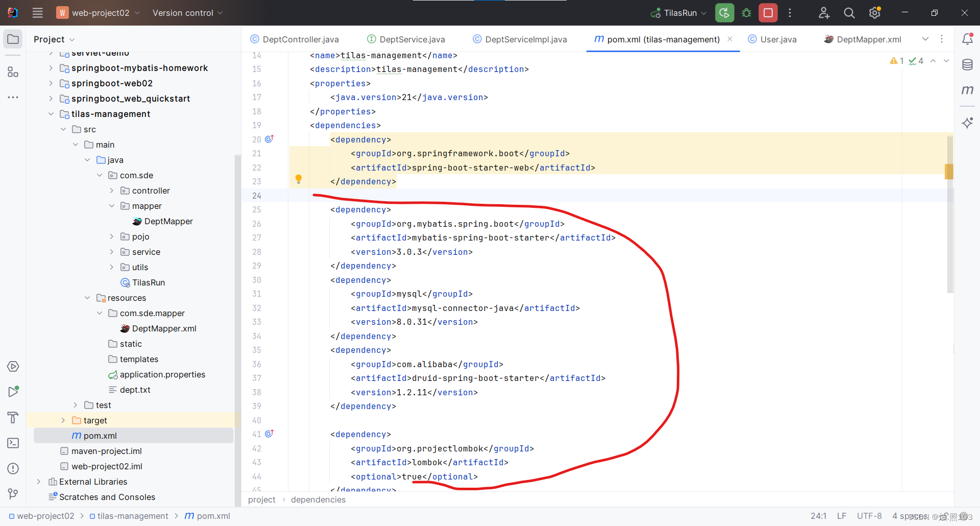Viewport: 980px width, 526px height.
Task: Expand External Libraries node
Action: pyautogui.click(x=39, y=482)
